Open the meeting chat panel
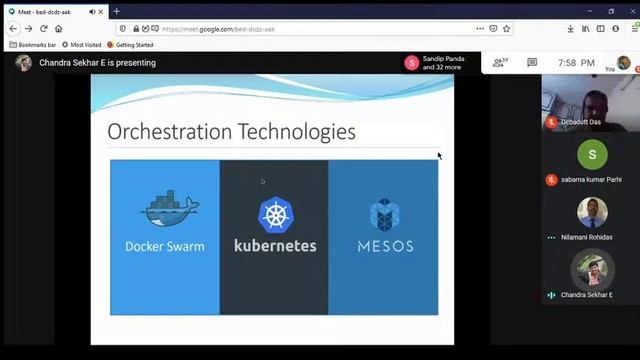 (532, 62)
